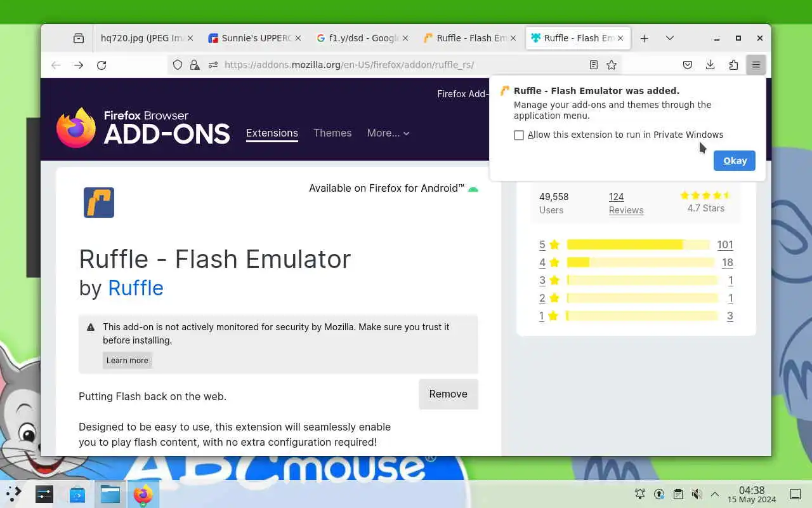812x508 pixels.
Task: Expand hidden system tray icons
Action: click(x=715, y=493)
